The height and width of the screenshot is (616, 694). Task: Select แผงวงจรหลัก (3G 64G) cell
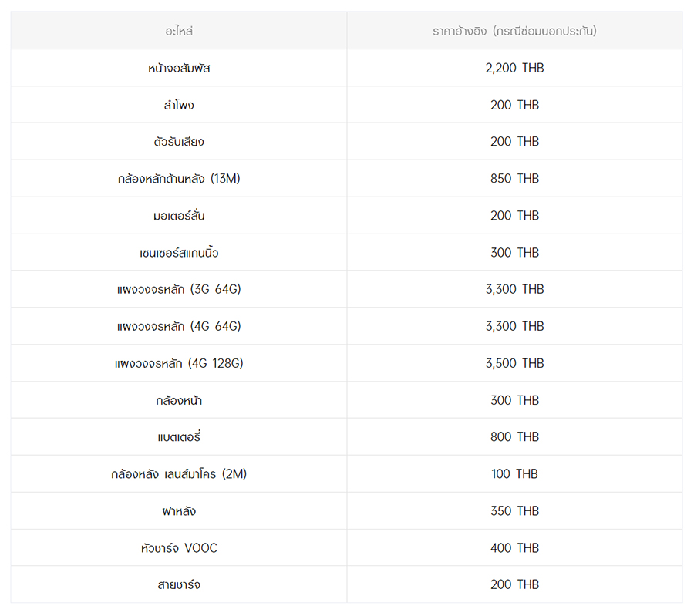(x=179, y=289)
